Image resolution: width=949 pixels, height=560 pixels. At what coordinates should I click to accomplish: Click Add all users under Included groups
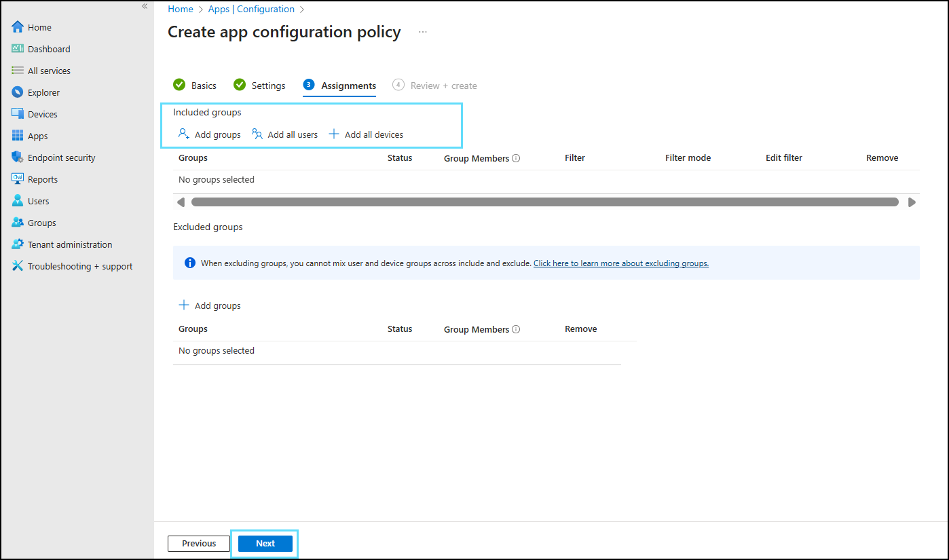(x=285, y=134)
